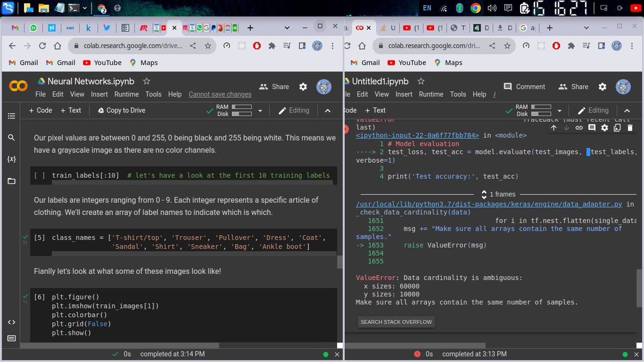Open settings gear in Neural Networks notebook
This screenshot has height=362, width=644.
click(303, 86)
